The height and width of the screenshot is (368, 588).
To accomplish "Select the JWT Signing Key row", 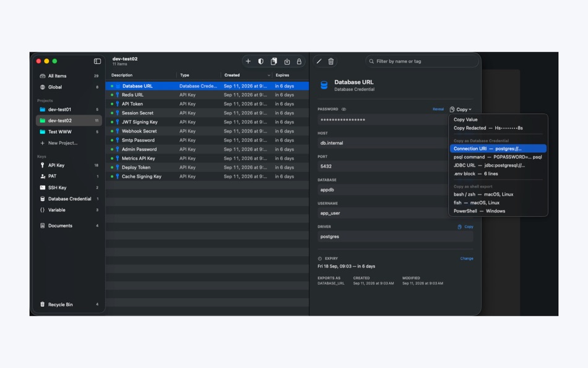I will 207,122.
